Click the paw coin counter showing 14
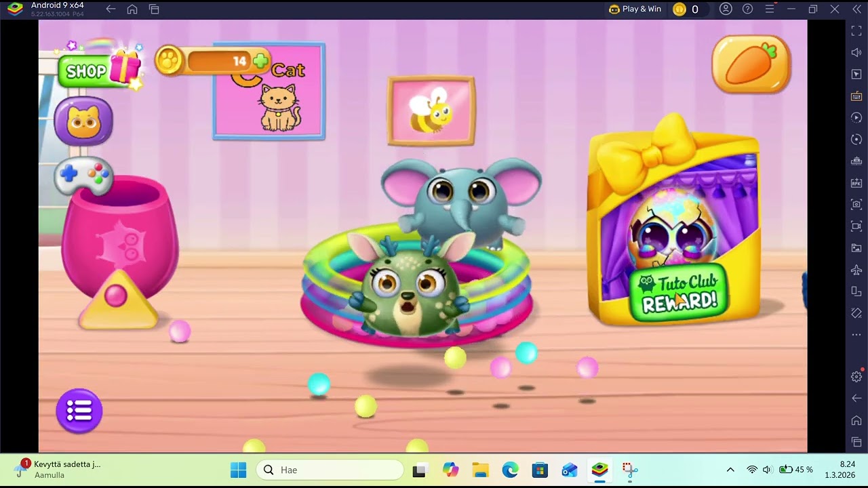Viewport: 868px width, 488px height. (x=212, y=62)
